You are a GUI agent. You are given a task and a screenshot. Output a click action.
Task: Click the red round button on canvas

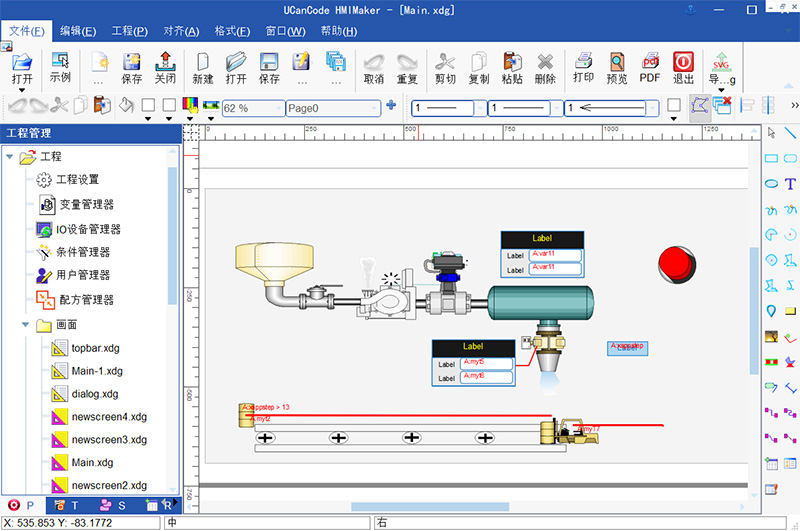pos(681,265)
